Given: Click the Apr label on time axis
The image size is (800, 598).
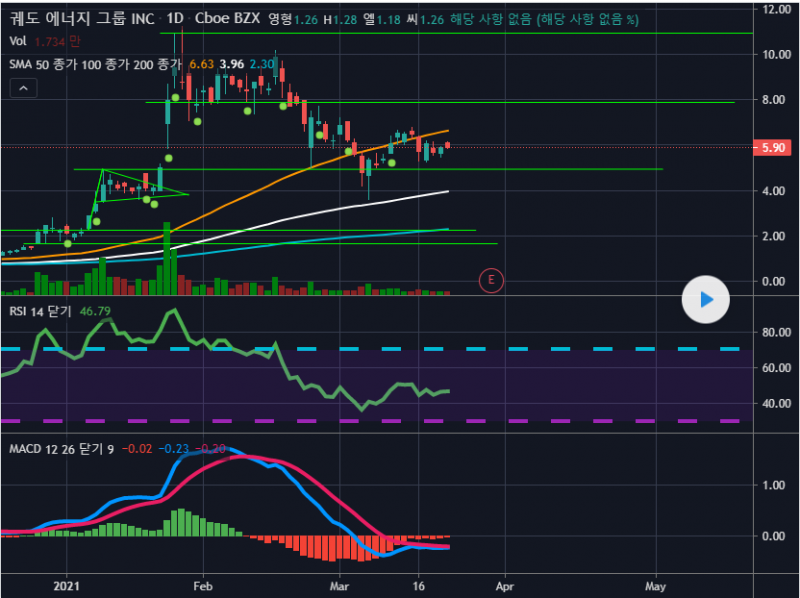Looking at the screenshot, I should (x=505, y=586).
